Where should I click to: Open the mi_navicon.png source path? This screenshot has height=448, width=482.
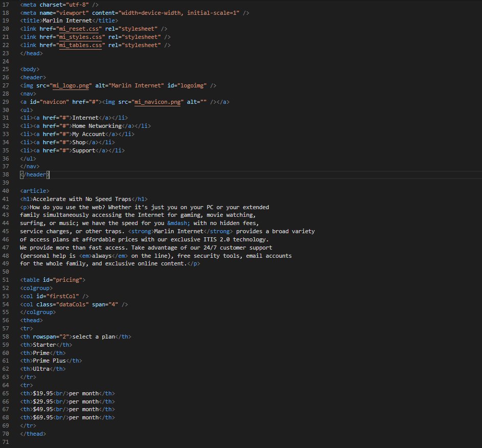[158, 102]
